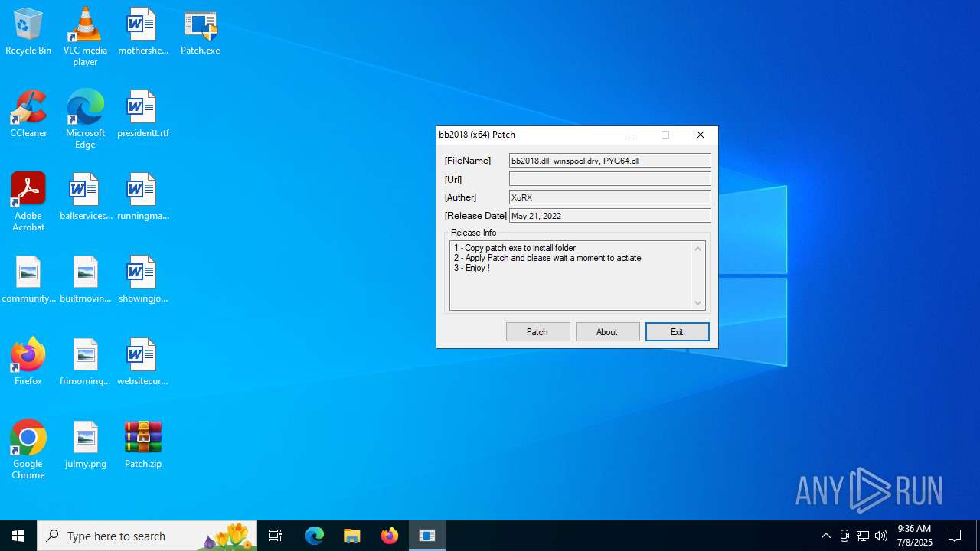980x551 pixels.
Task: Select the Patch.zip archive icon
Action: 142,445
